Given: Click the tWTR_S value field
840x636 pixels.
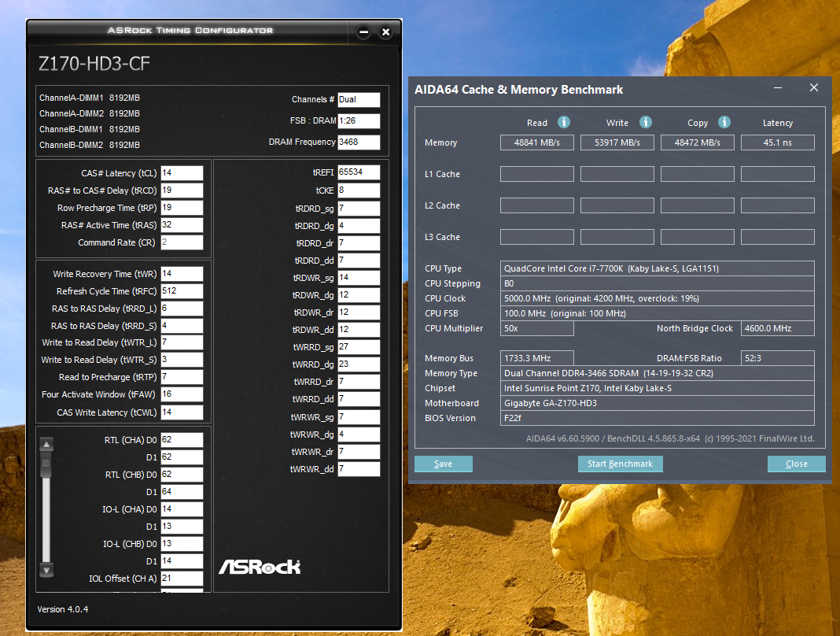Looking at the screenshot, I should 182,360.
